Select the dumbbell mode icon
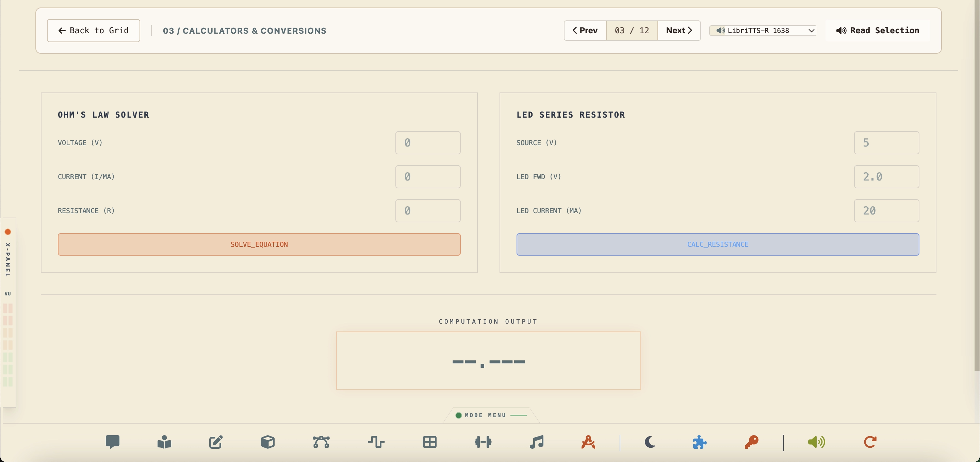The height and width of the screenshot is (462, 980). point(483,442)
